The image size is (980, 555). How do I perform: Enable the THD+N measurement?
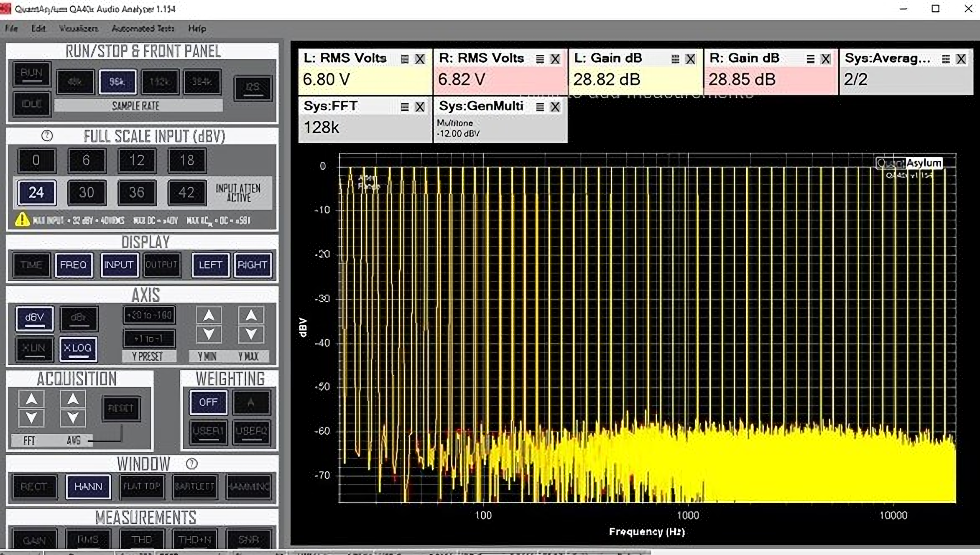pyautogui.click(x=195, y=539)
